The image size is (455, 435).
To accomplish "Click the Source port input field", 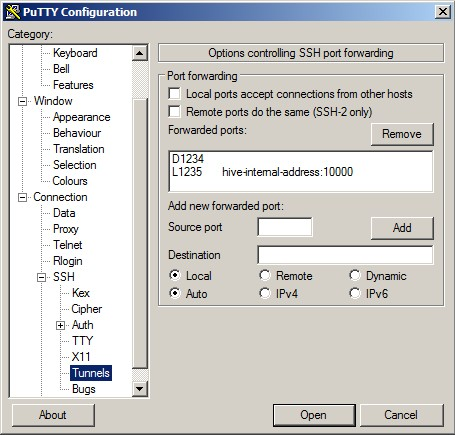I will 285,227.
